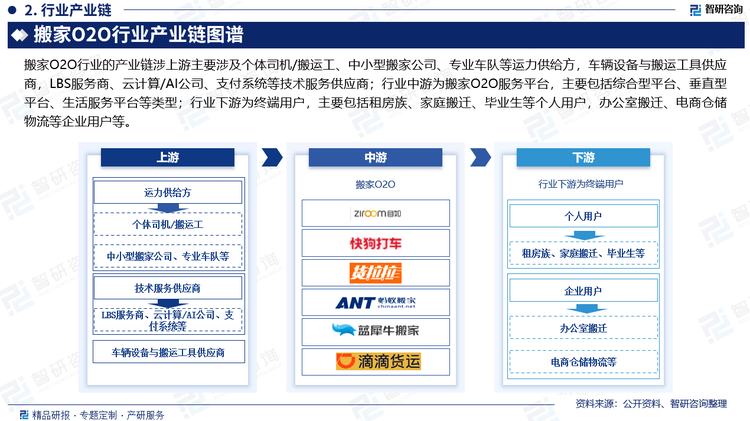Select the 电商仓储物流等 dashed box
This screenshot has height=421, width=750.
(584, 362)
